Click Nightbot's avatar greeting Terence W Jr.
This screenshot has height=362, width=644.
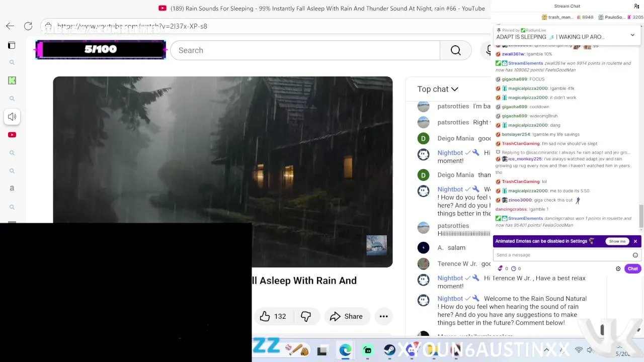pyautogui.click(x=424, y=279)
